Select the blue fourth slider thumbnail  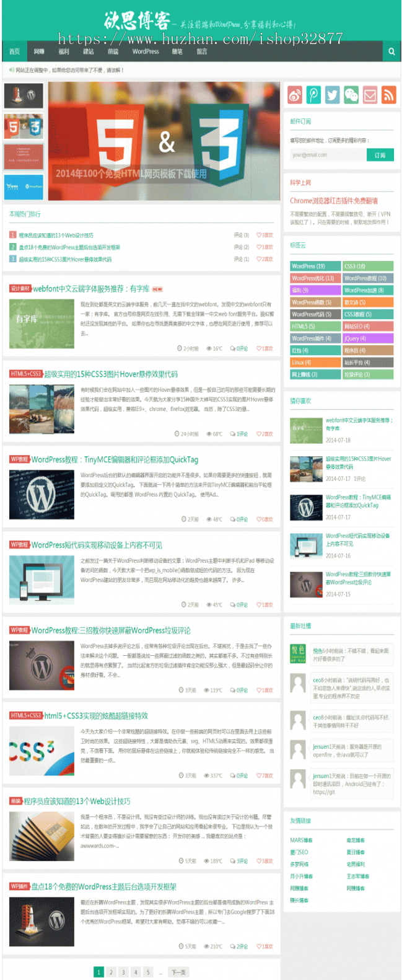(24, 187)
